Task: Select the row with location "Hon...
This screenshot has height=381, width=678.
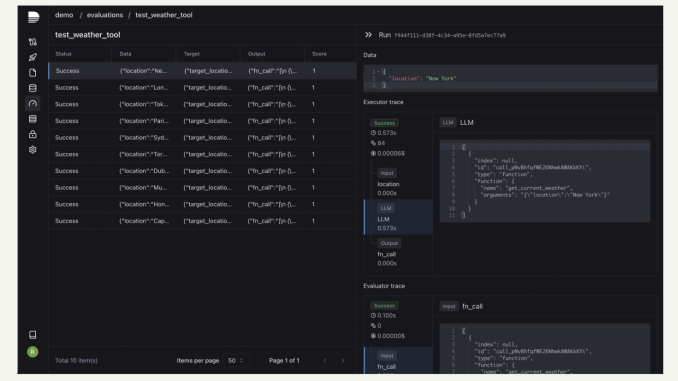Action: pyautogui.click(x=202, y=204)
